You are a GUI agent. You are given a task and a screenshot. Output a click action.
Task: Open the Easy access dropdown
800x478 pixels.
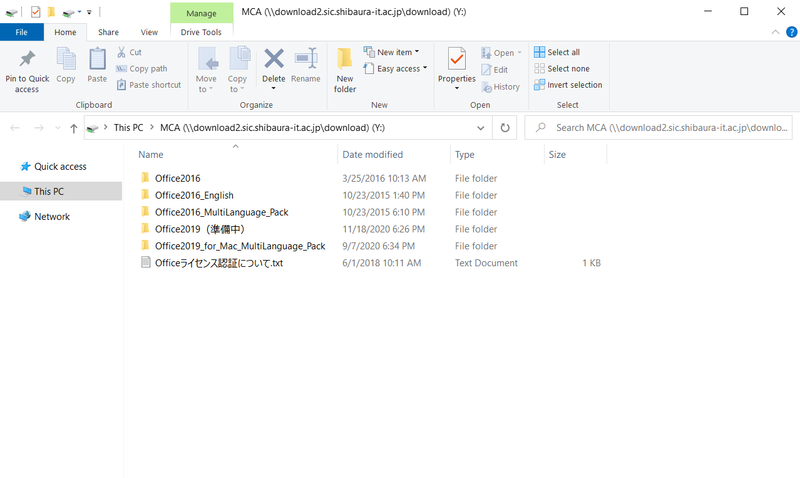tap(395, 68)
